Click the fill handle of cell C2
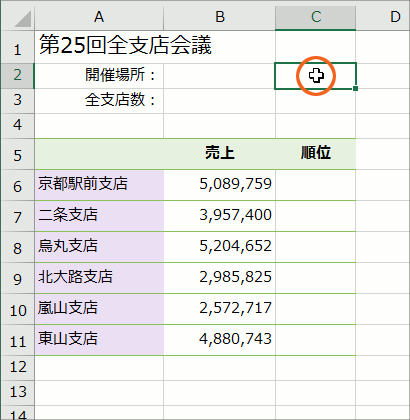The width and height of the screenshot is (410, 420). [355, 89]
